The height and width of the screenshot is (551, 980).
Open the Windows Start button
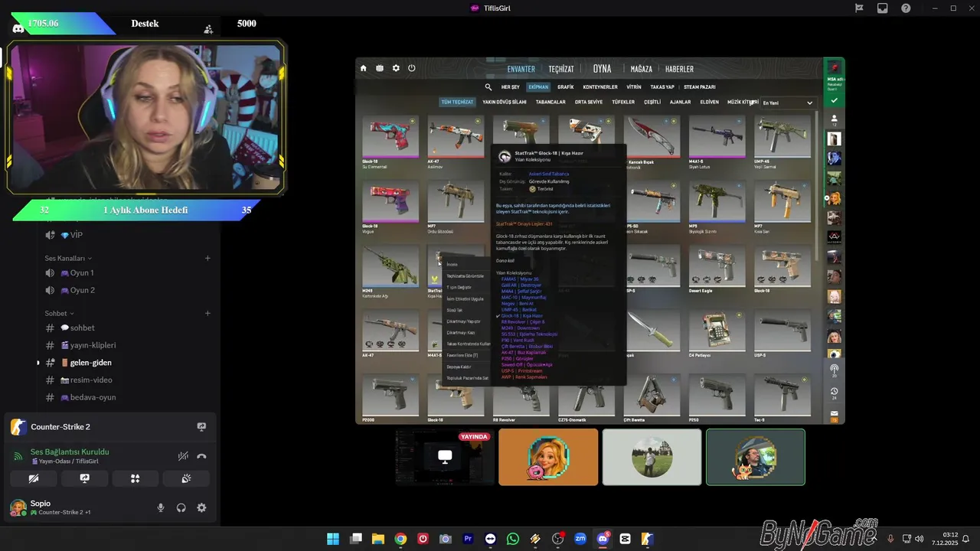pos(333,539)
